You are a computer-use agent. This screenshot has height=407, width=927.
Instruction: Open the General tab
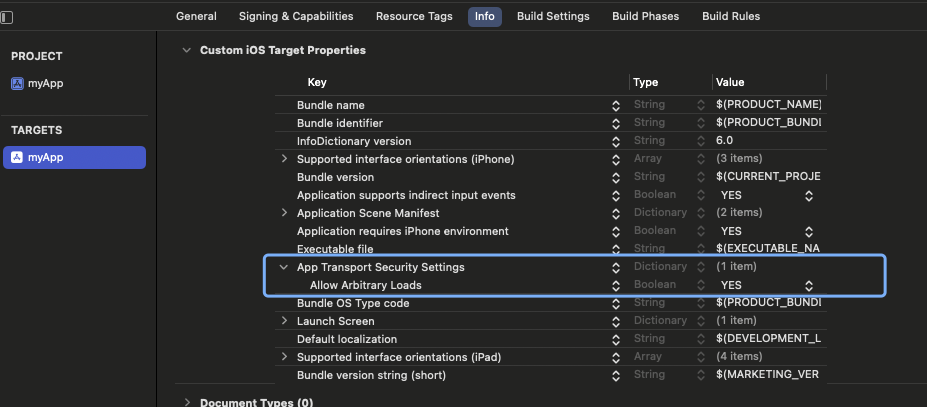pos(196,16)
